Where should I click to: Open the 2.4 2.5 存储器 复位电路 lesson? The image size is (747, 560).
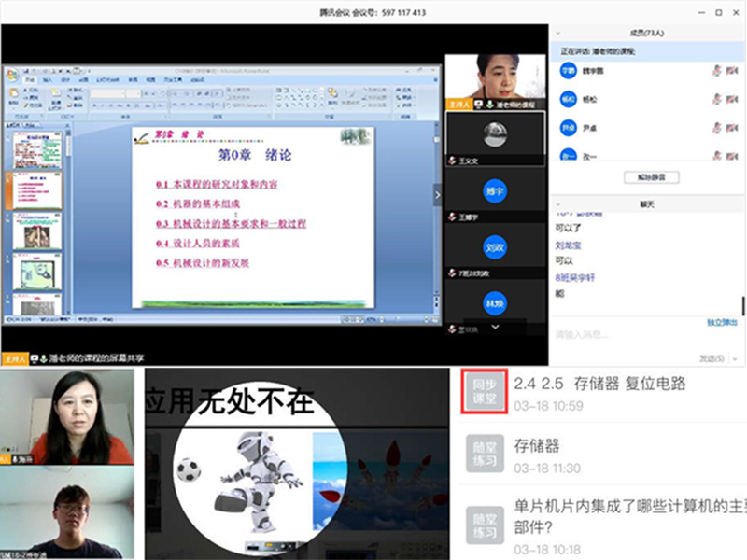tap(599, 383)
